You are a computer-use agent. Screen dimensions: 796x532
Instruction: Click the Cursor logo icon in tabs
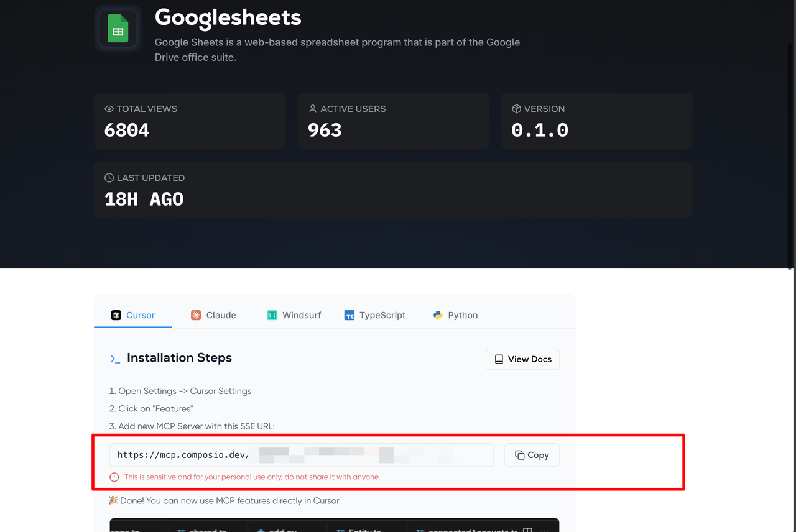116,315
